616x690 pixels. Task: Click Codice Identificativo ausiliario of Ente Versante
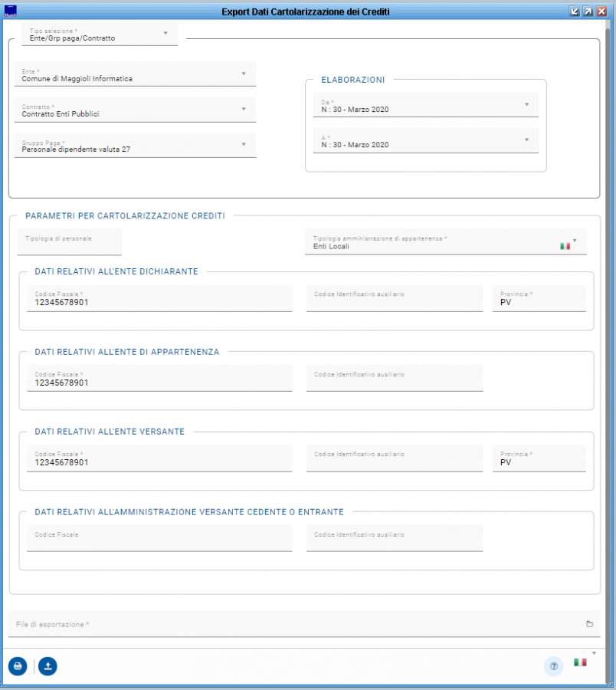tap(395, 458)
